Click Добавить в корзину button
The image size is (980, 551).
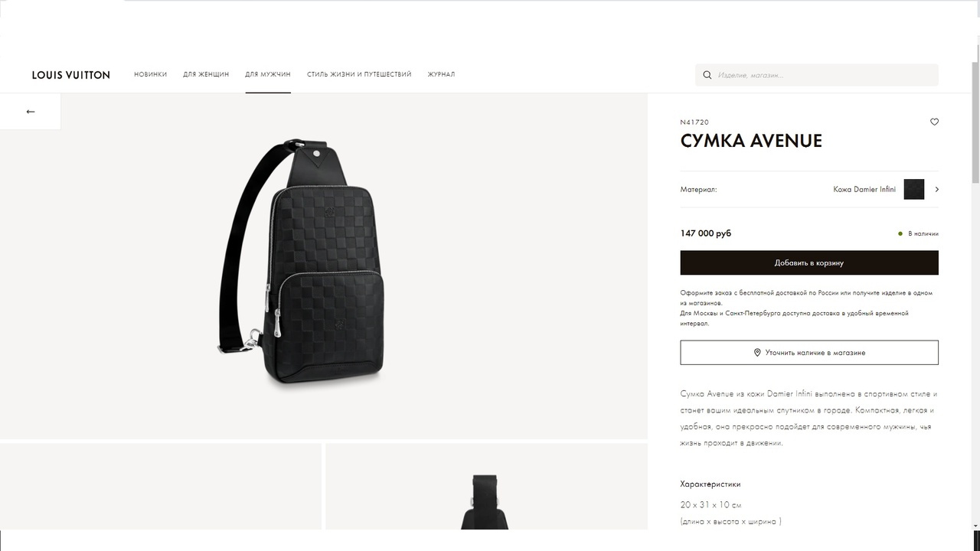tap(809, 262)
